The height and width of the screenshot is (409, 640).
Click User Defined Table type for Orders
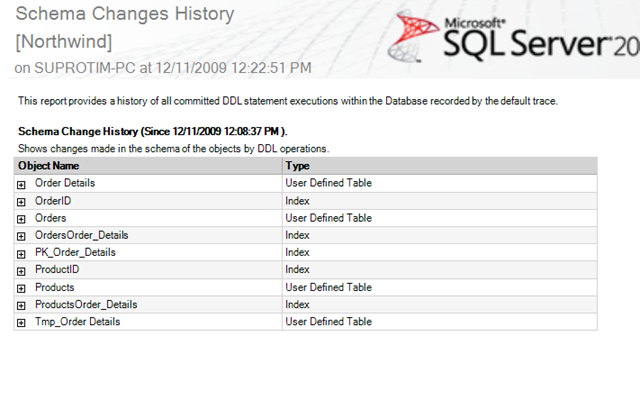point(329,218)
